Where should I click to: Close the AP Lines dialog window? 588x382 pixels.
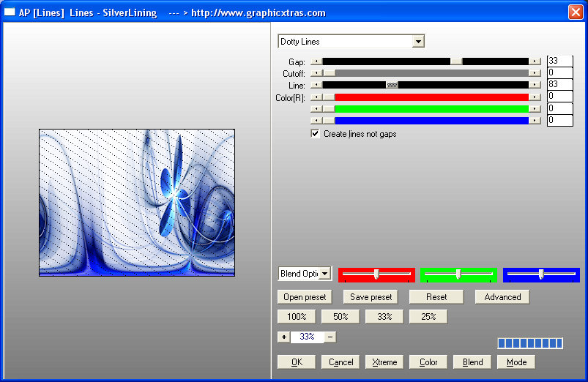click(x=576, y=12)
